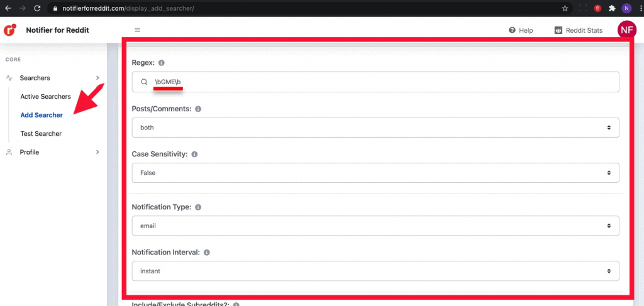Collapse the Searchers menu chevron
Image resolution: width=644 pixels, height=306 pixels.
pos(97,78)
